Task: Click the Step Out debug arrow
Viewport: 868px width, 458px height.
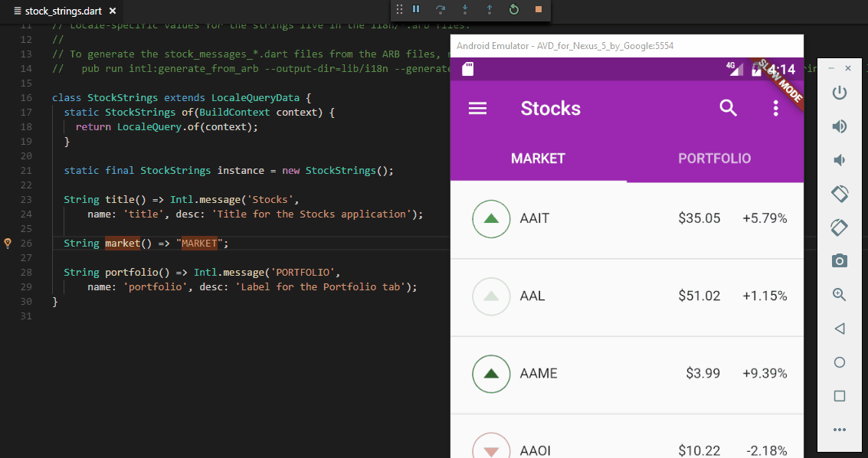Action: pyautogui.click(x=490, y=9)
